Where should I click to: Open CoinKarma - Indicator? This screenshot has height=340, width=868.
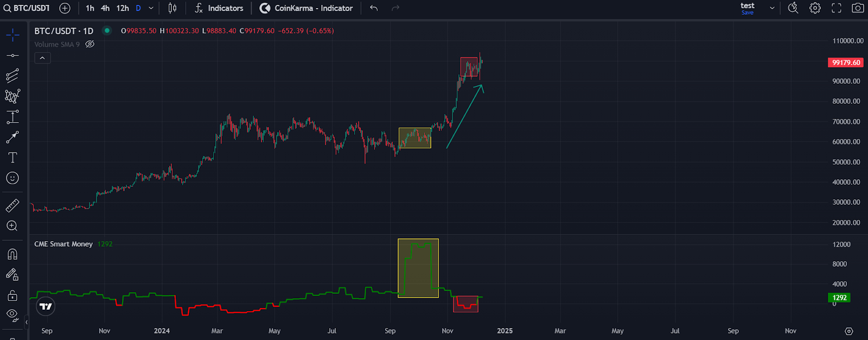coord(307,8)
